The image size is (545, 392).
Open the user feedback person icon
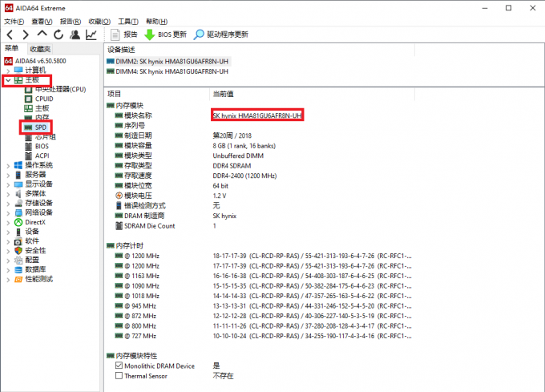click(75, 34)
